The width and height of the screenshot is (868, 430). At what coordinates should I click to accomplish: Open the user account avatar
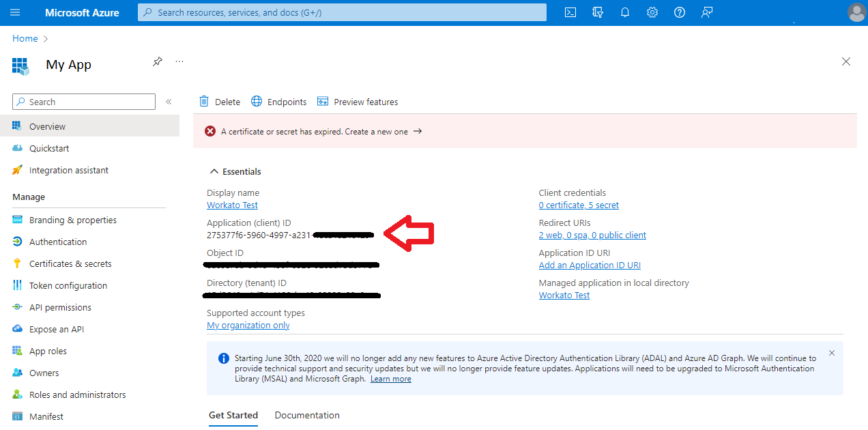(x=856, y=12)
